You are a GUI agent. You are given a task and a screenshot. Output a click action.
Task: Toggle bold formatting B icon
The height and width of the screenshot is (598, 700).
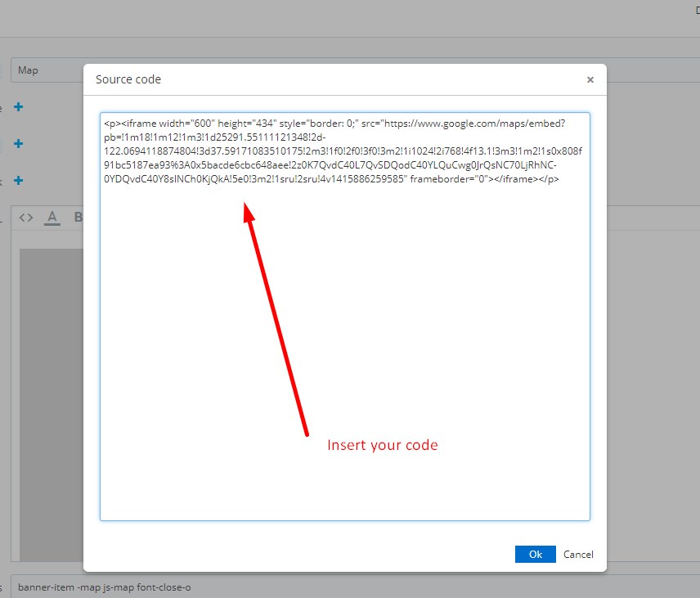coord(79,218)
